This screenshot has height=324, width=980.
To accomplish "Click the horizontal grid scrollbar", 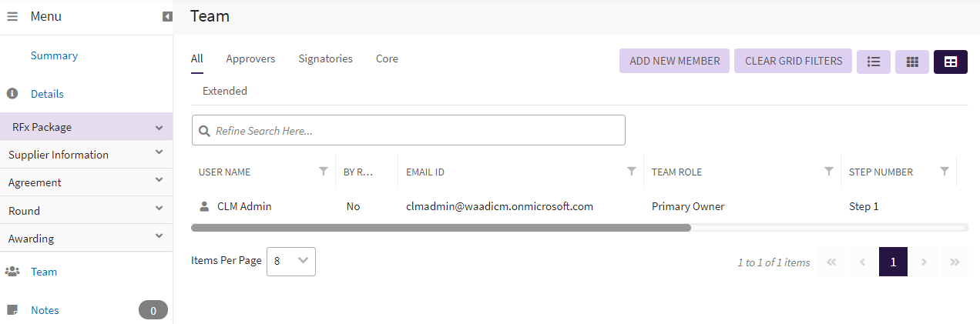I will click(x=441, y=228).
